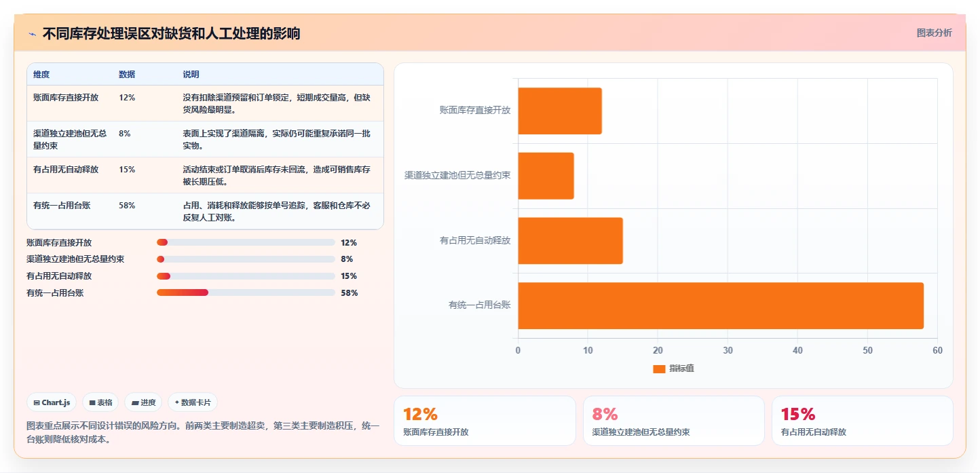
Task: Click progress bar for 有占用无自动释放
Action: [x=246, y=276]
